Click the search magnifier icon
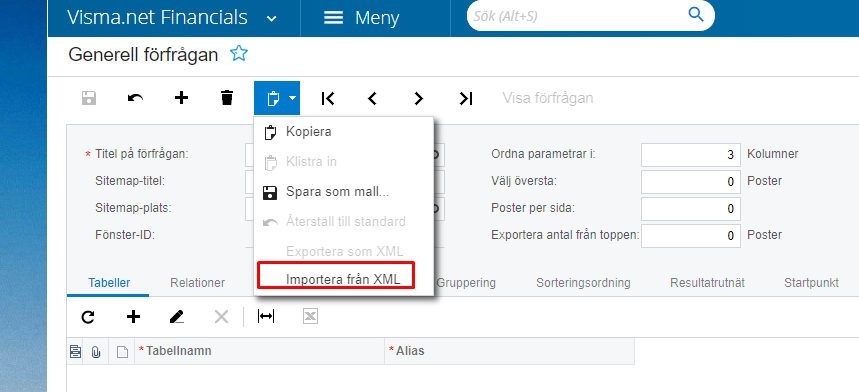 point(696,15)
